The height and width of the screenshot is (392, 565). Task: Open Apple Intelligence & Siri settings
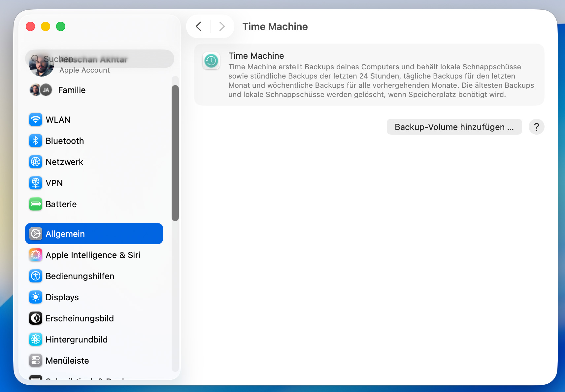point(94,255)
